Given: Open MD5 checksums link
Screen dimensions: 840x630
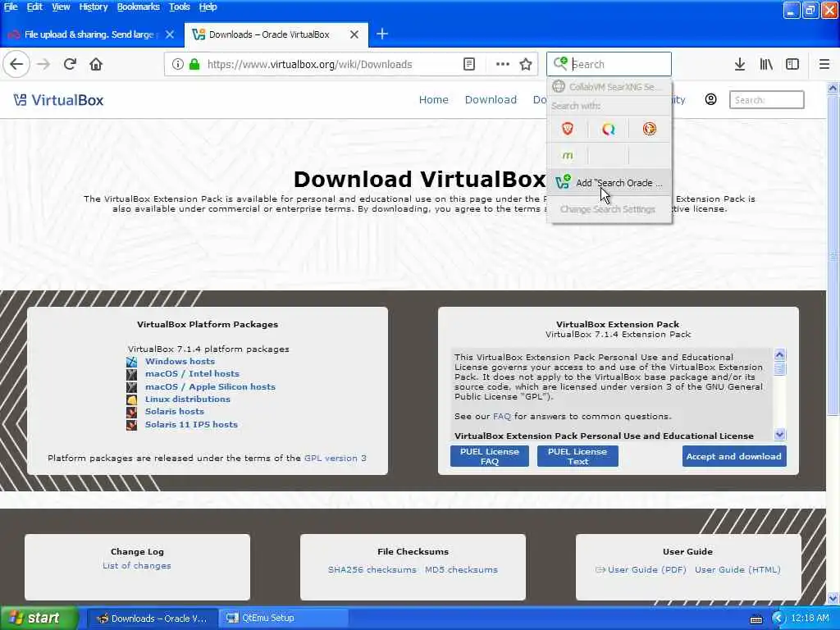Looking at the screenshot, I should click(x=461, y=569).
